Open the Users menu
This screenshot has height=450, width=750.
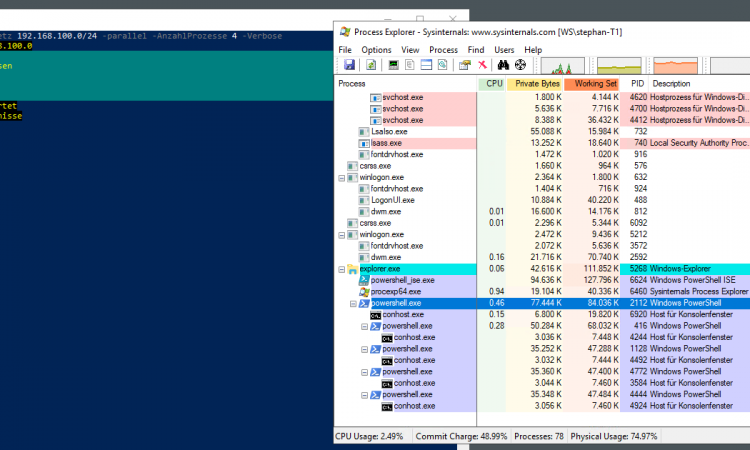point(504,50)
